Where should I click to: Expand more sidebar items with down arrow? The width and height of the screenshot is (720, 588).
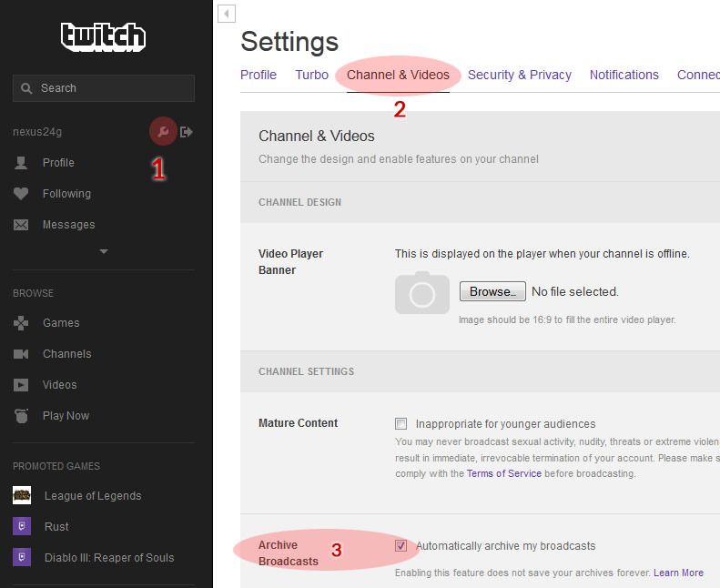tap(104, 251)
